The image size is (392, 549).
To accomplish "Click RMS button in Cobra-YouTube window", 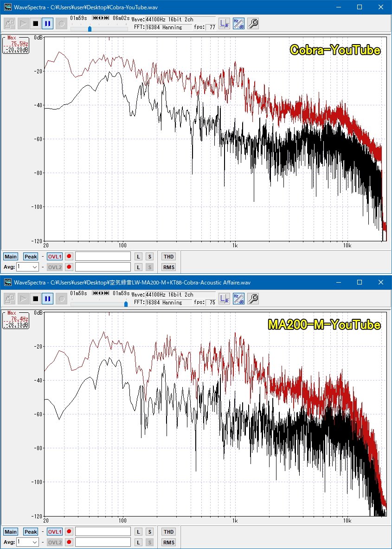I will tap(168, 267).
